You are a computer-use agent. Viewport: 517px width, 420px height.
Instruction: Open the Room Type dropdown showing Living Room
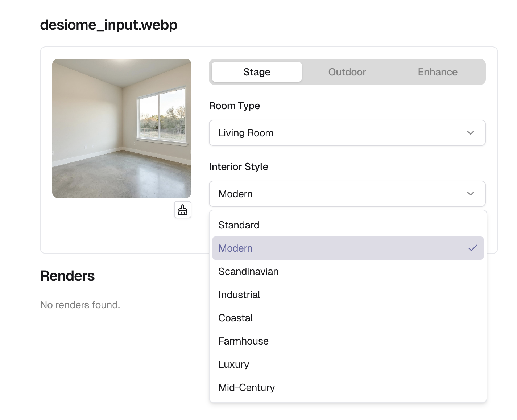tap(341, 133)
